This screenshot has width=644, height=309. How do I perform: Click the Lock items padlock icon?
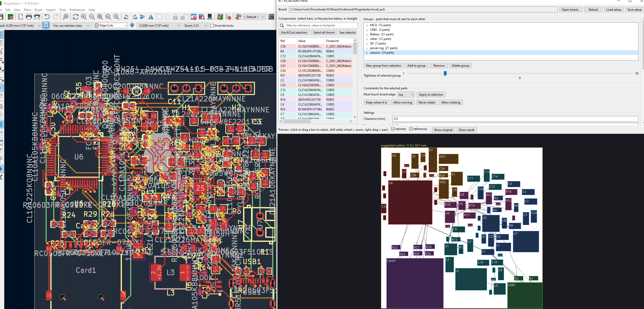click(x=175, y=17)
